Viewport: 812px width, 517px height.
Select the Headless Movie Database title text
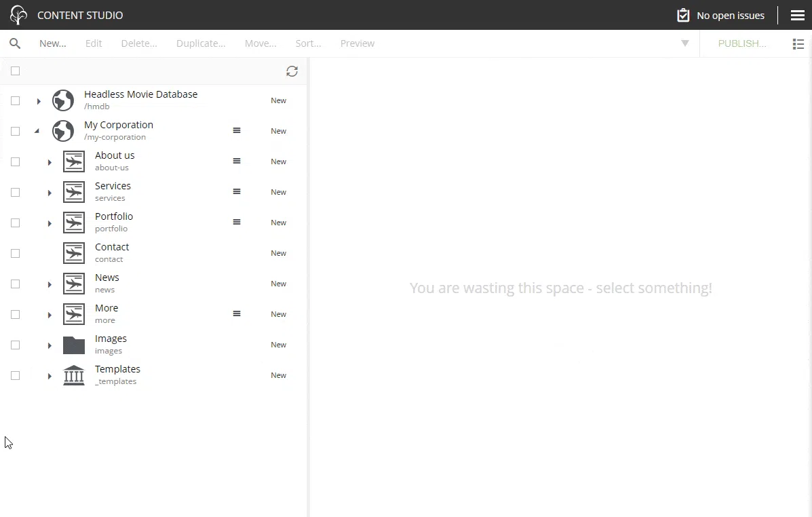coord(141,94)
